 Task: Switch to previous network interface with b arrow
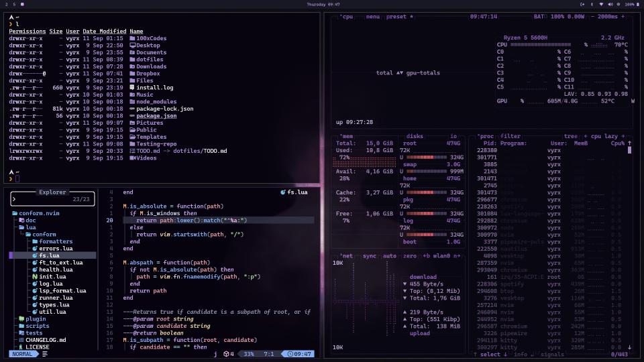pos(427,255)
